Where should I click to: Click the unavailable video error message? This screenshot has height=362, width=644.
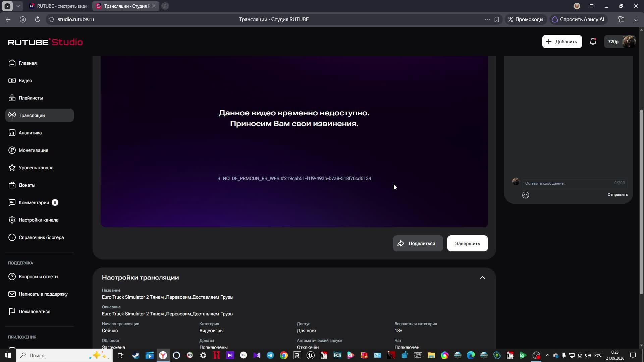click(294, 118)
